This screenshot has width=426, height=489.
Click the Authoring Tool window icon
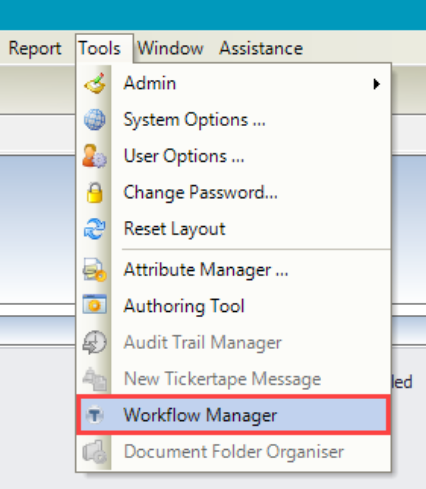95,304
